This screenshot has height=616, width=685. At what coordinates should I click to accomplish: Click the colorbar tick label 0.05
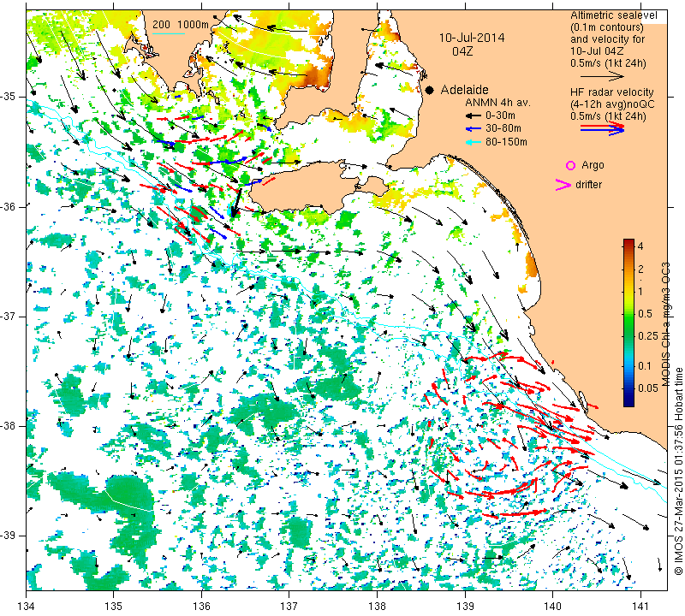click(x=648, y=388)
